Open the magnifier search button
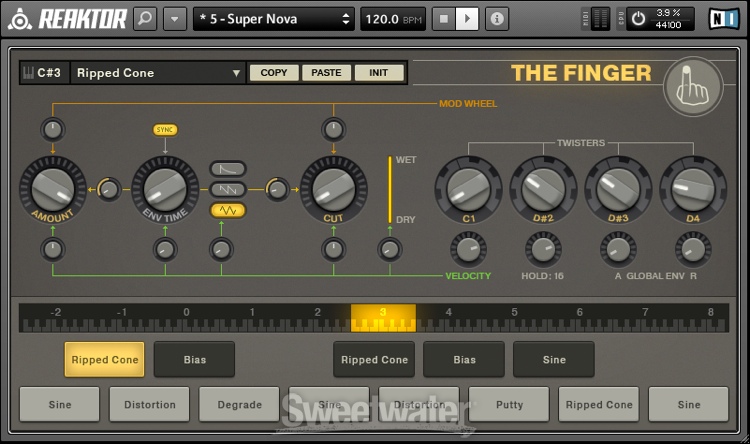 pos(145,19)
